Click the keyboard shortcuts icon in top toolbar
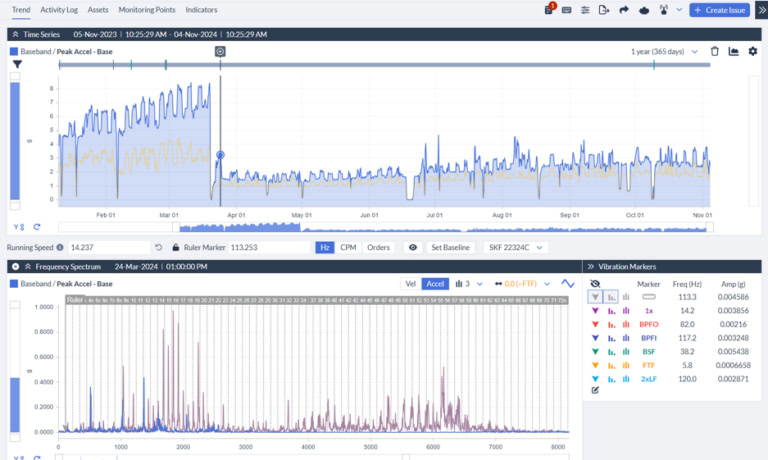 click(x=567, y=10)
